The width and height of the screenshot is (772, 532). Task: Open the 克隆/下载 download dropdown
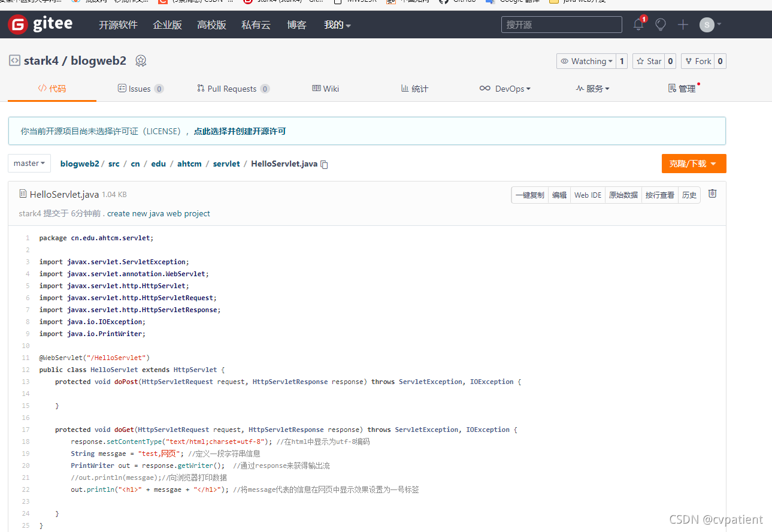[x=694, y=163]
